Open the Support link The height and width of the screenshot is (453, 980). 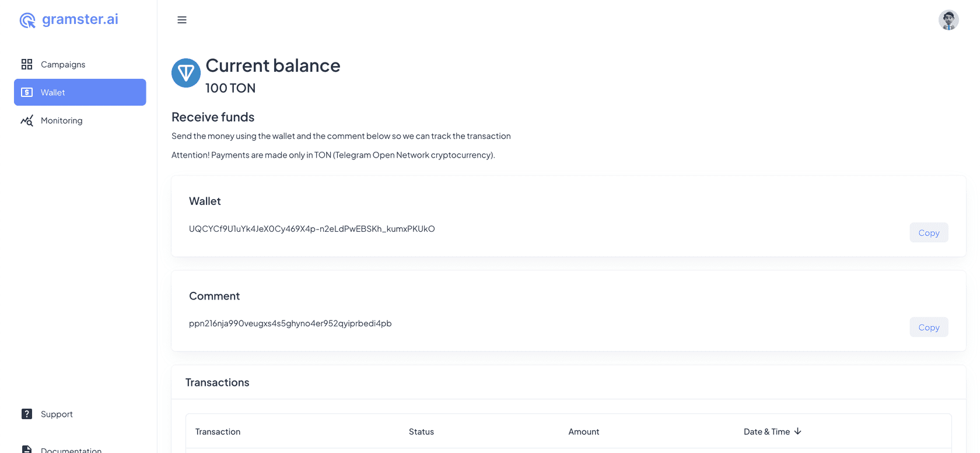(x=57, y=414)
